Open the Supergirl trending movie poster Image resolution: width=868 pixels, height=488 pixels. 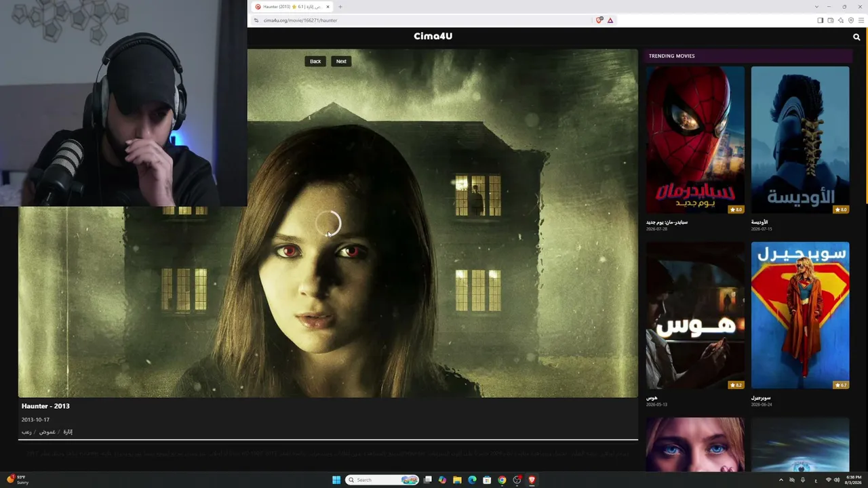tap(800, 315)
